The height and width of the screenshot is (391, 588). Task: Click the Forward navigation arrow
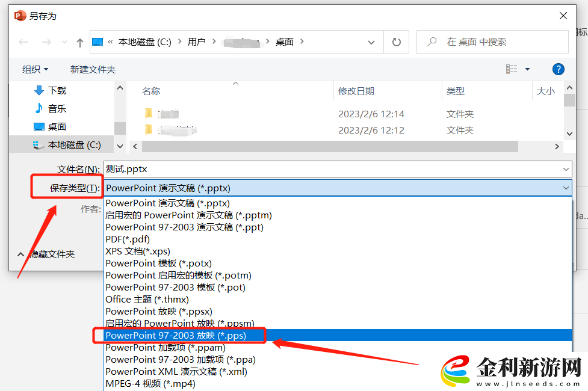click(46, 42)
